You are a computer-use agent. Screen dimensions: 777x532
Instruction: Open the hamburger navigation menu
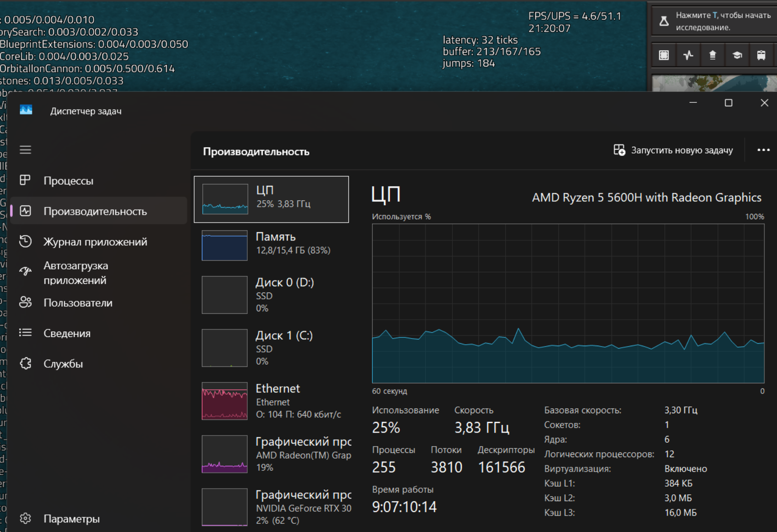(x=25, y=150)
